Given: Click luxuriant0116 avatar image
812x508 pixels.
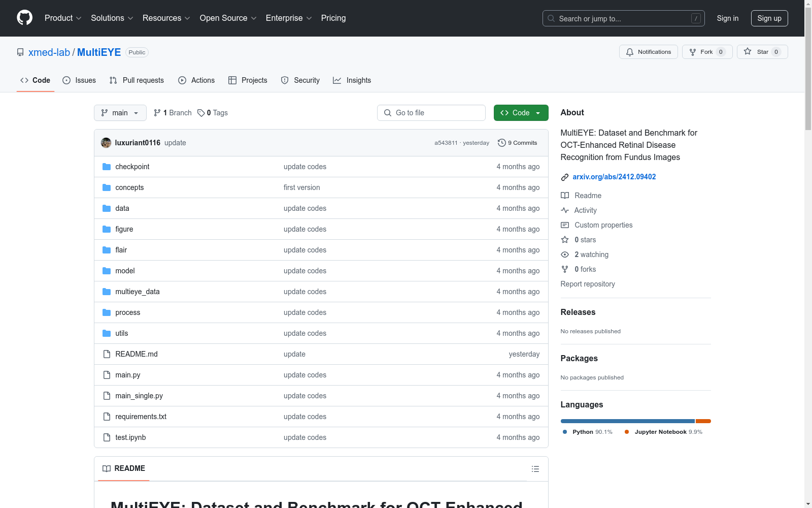Looking at the screenshot, I should 106,143.
